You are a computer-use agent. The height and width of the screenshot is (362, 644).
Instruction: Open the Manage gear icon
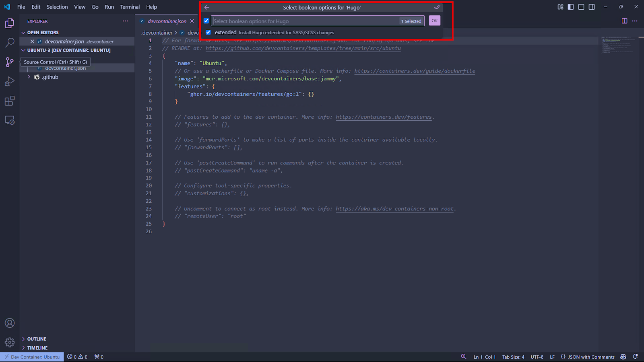click(10, 342)
